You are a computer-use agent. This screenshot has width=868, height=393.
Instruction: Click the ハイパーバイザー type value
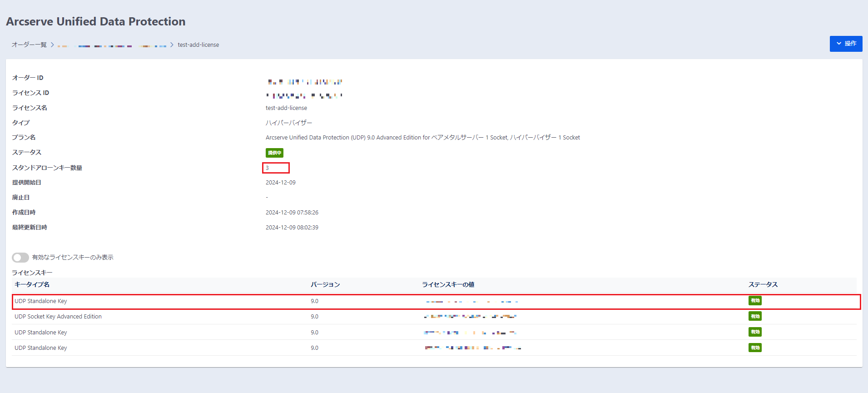click(289, 123)
